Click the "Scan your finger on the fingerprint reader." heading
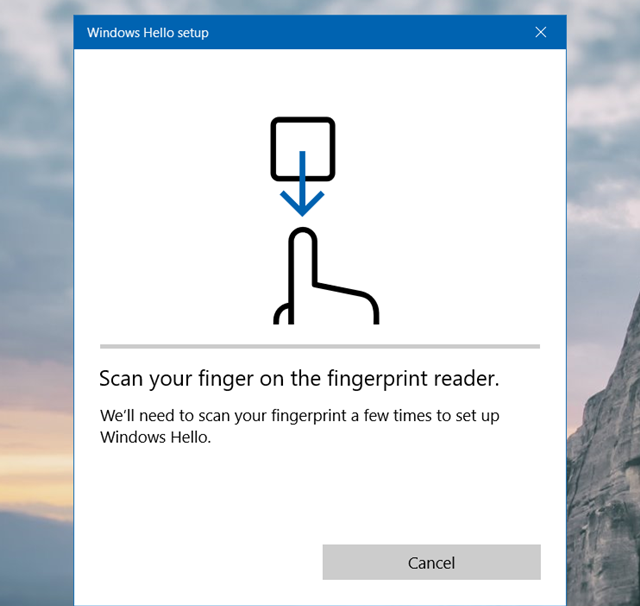The image size is (640, 606). 299,379
